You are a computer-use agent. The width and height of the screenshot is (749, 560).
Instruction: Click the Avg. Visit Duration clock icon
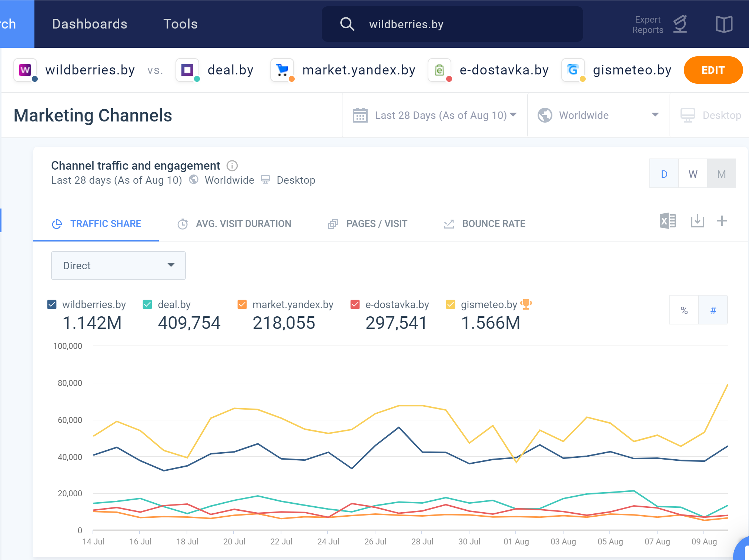pyautogui.click(x=183, y=224)
